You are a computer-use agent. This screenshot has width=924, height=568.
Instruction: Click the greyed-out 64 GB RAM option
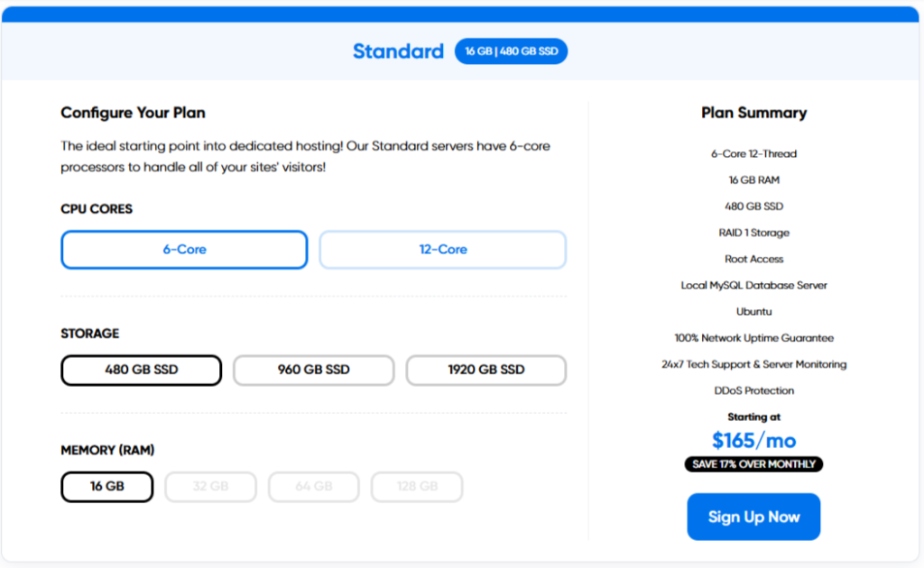click(313, 487)
